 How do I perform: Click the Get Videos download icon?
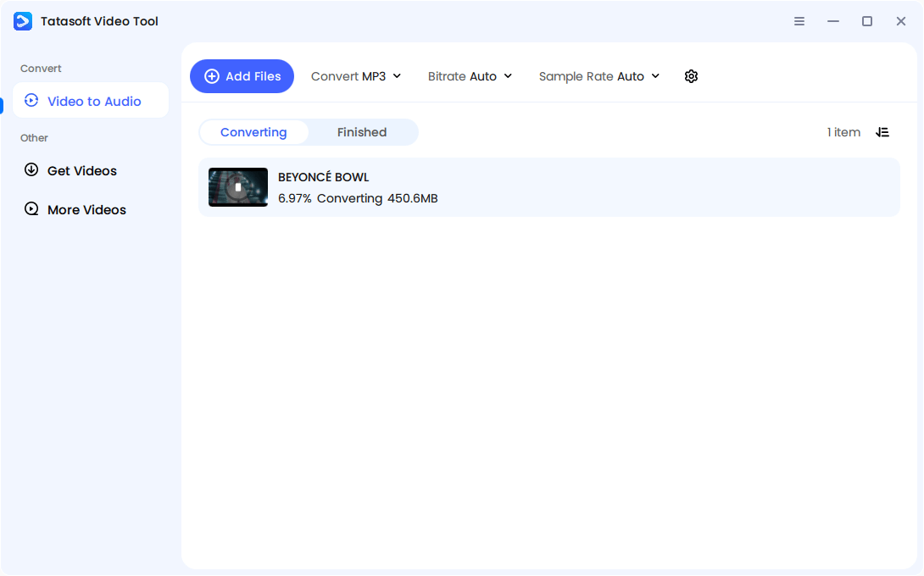[x=31, y=170]
